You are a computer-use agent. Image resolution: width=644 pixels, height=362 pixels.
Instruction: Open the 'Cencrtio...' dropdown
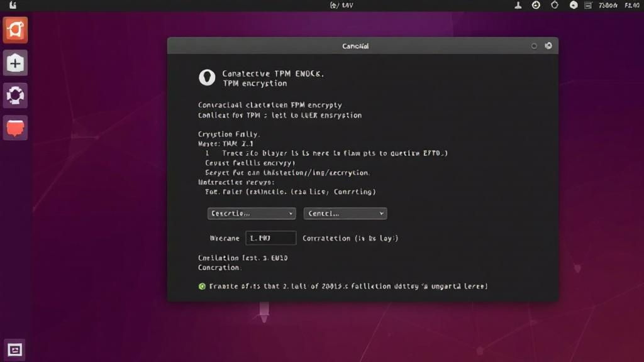click(x=252, y=214)
